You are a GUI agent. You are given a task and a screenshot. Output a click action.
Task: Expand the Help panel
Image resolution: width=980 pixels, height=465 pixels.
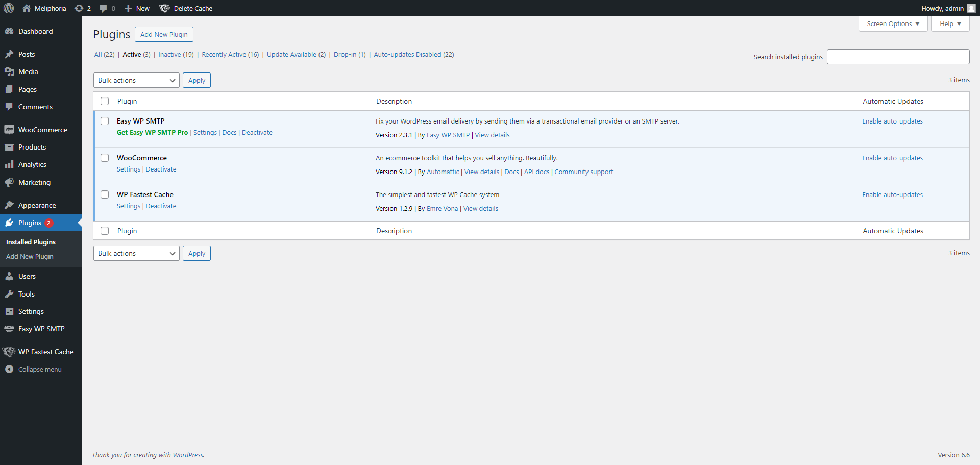point(950,24)
